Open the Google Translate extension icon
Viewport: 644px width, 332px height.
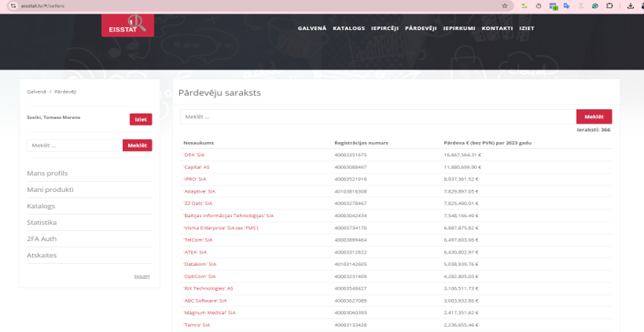point(566,6)
